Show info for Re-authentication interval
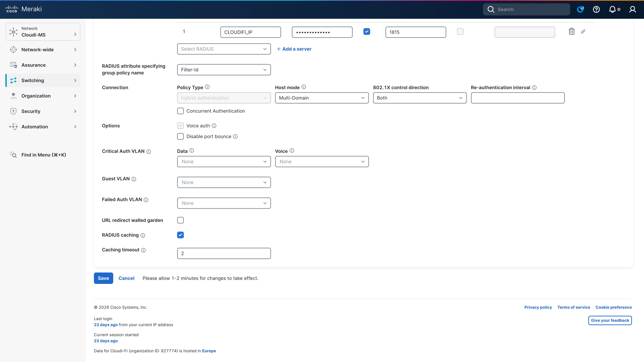This screenshot has height=362, width=644. click(x=534, y=87)
